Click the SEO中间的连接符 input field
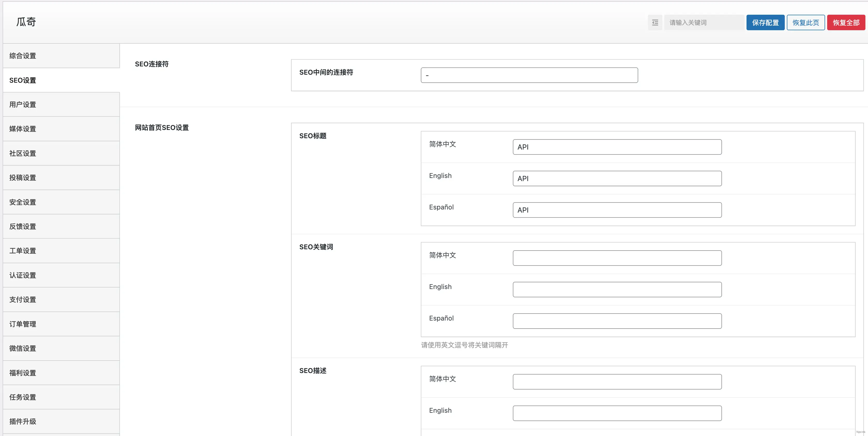This screenshot has width=868, height=436. (529, 75)
